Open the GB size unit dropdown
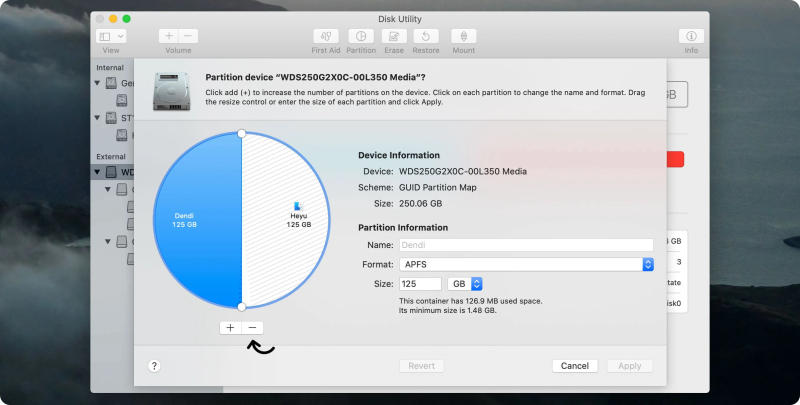Viewport: 800px width, 405px height. [x=465, y=284]
